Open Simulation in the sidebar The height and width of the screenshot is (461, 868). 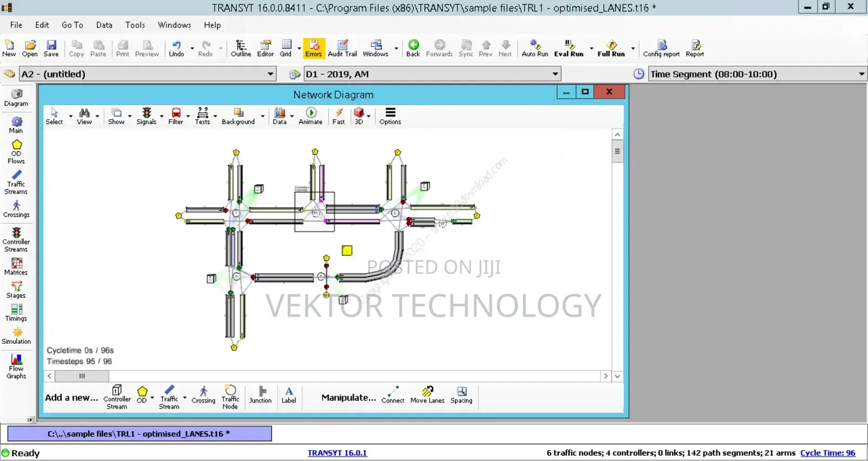[x=16, y=336]
